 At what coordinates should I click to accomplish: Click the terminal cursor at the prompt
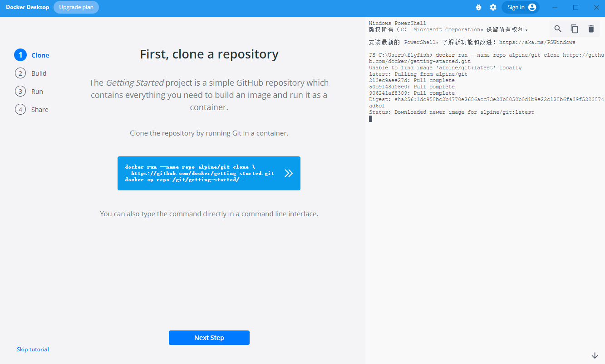point(371,119)
